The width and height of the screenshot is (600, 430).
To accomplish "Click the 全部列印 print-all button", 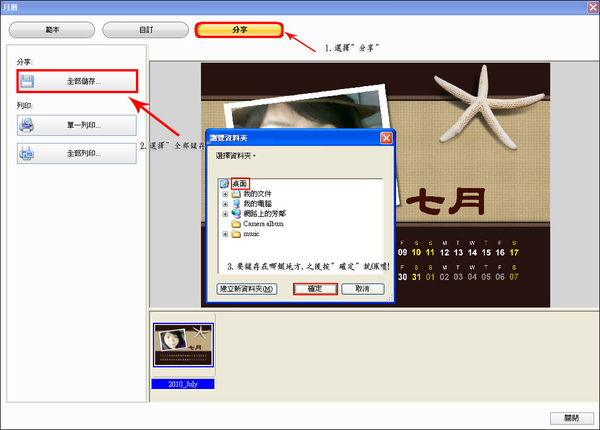I will tap(77, 153).
